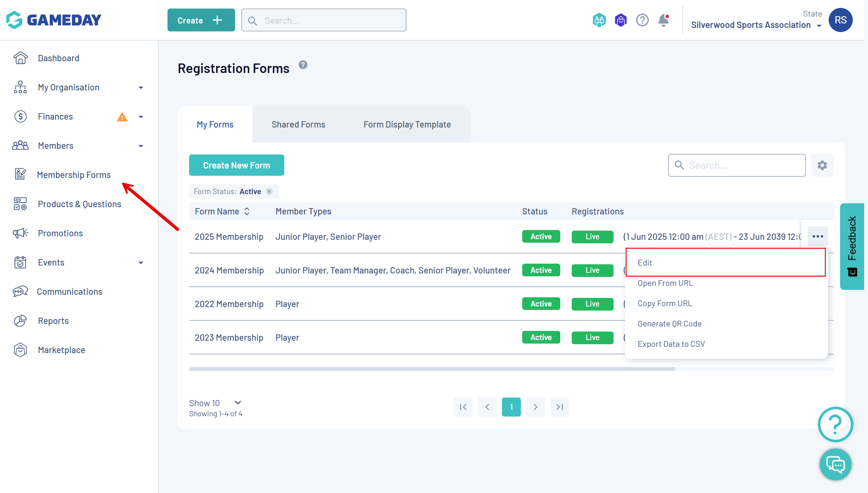Click the teal community hexagon icon
The image size is (868, 493).
(x=599, y=20)
